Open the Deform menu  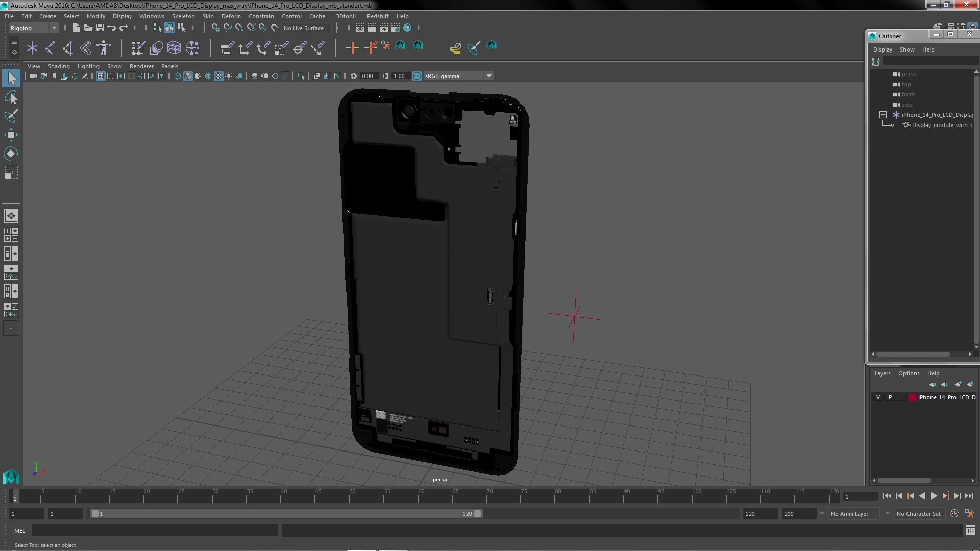(231, 16)
